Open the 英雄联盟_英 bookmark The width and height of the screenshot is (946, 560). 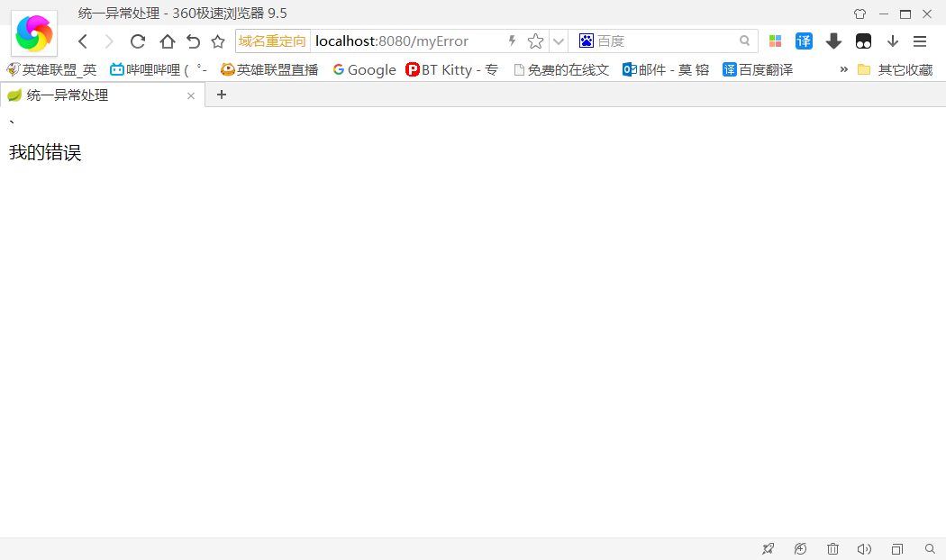(x=52, y=70)
